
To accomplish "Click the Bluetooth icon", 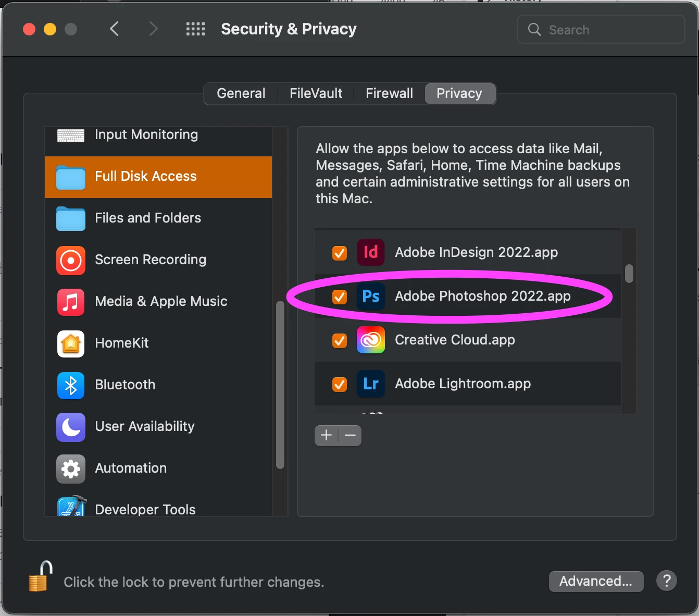I will coord(71,385).
